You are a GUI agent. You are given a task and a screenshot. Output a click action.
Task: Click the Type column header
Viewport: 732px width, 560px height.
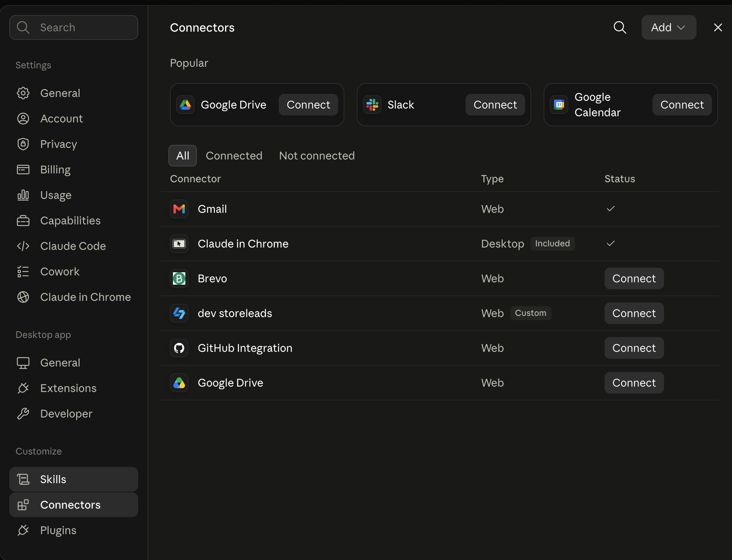(492, 179)
